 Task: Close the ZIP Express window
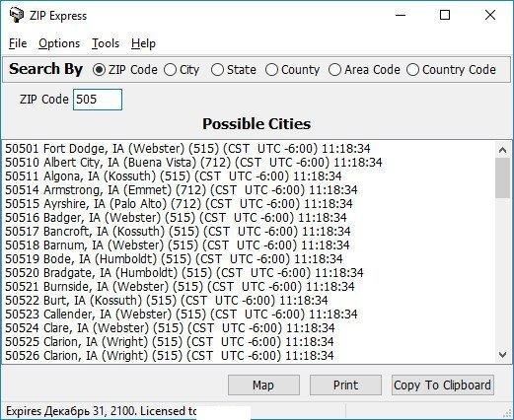click(490, 15)
